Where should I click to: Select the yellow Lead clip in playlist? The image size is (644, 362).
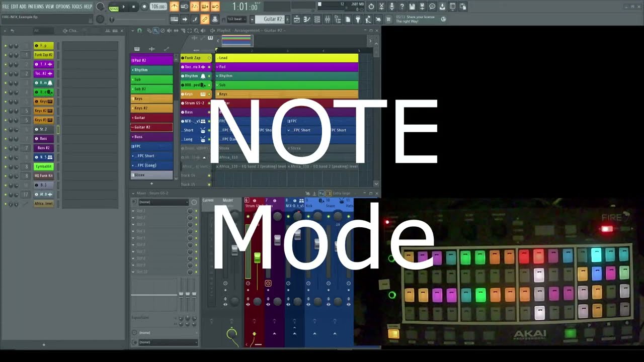click(287, 58)
